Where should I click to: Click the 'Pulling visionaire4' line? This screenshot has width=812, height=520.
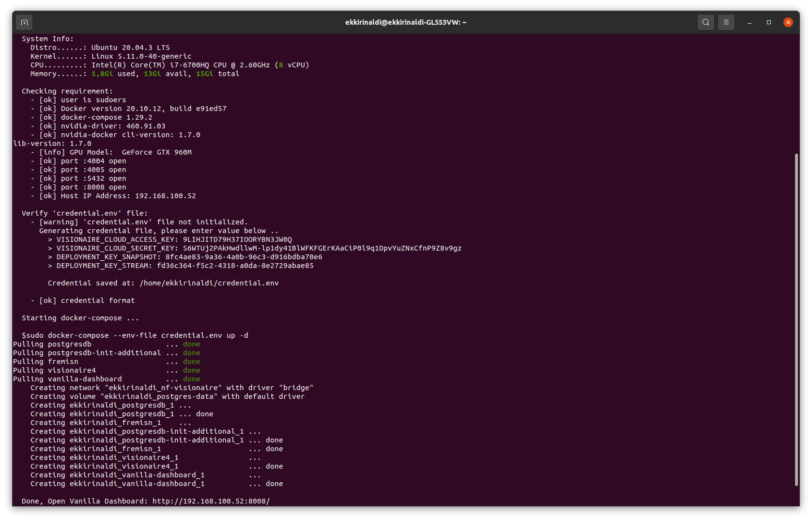click(x=107, y=370)
